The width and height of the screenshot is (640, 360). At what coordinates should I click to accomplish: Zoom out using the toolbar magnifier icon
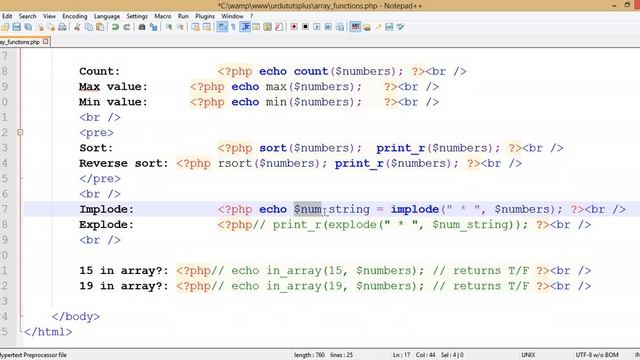(180, 27)
